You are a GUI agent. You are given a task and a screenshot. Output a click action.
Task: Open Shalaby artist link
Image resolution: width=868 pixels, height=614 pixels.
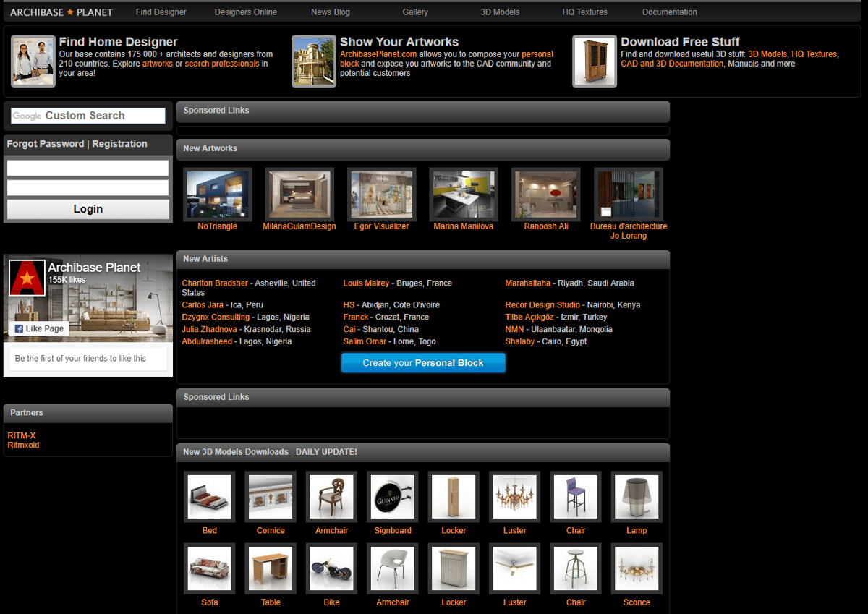coord(520,341)
